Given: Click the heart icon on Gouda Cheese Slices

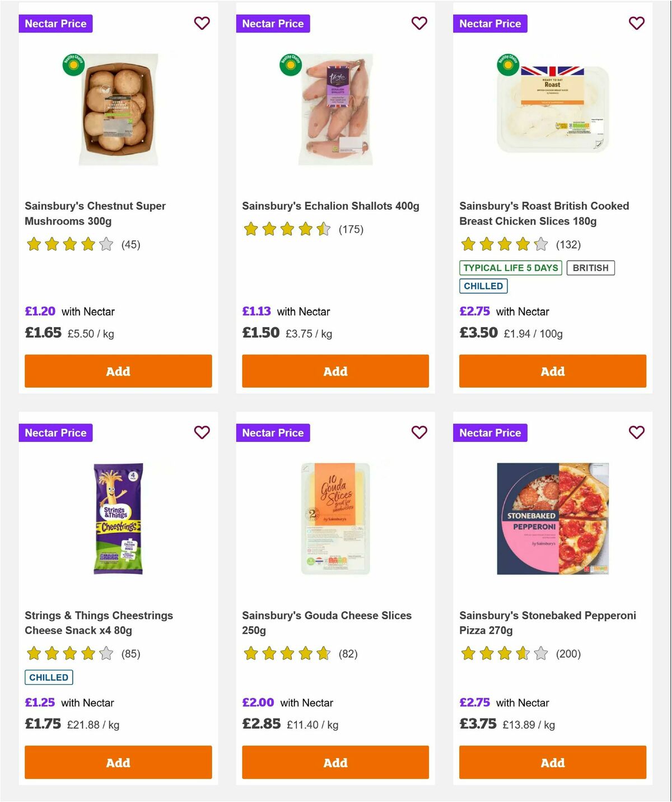Looking at the screenshot, I should [x=419, y=432].
